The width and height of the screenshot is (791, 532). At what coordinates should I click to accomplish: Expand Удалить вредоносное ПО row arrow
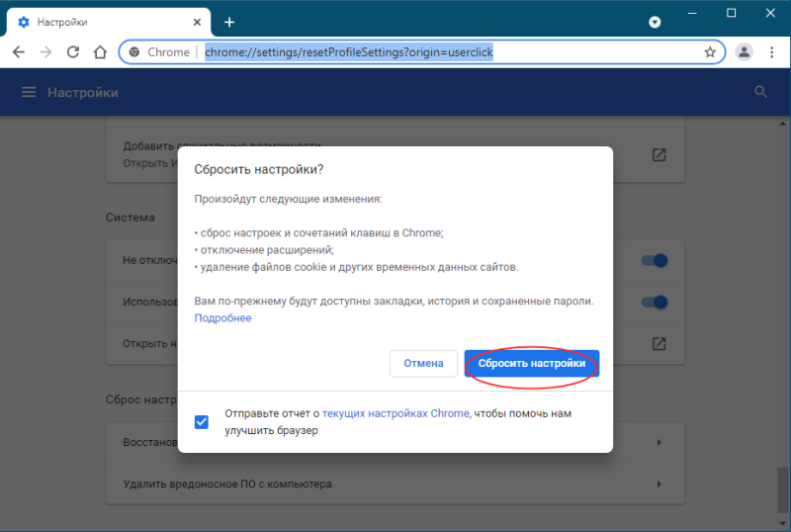[659, 485]
